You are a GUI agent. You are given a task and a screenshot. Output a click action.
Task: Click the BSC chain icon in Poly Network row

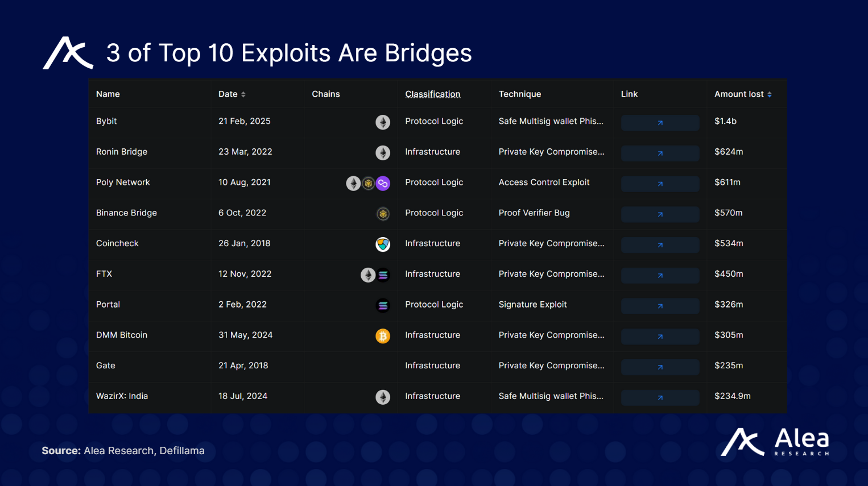click(368, 184)
